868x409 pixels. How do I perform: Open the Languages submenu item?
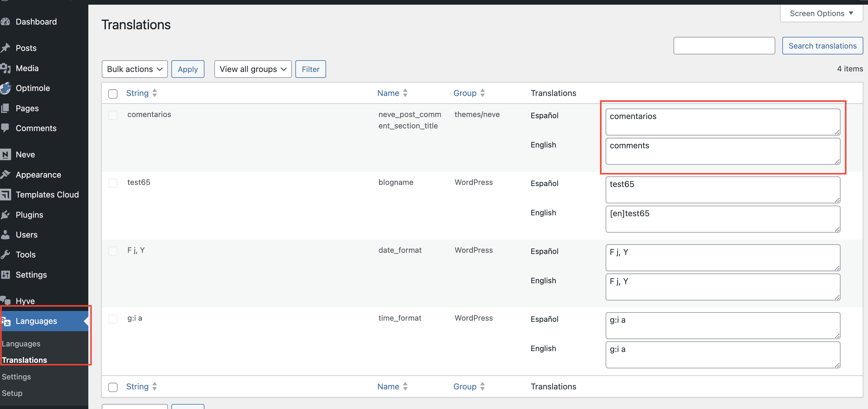coord(21,343)
